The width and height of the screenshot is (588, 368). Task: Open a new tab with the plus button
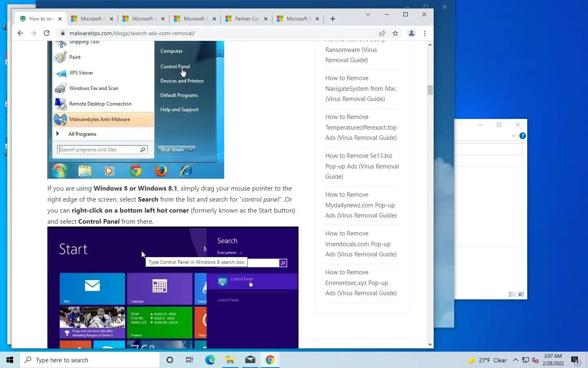point(333,19)
